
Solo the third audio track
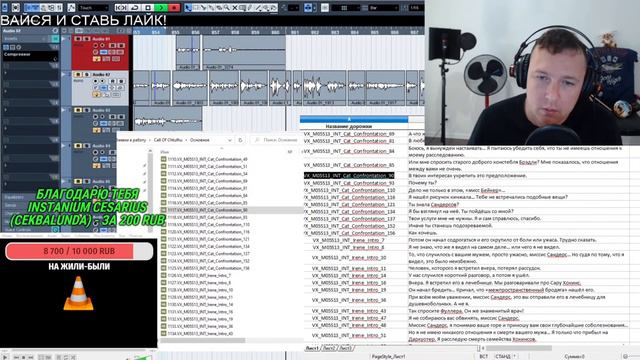pos(87,110)
